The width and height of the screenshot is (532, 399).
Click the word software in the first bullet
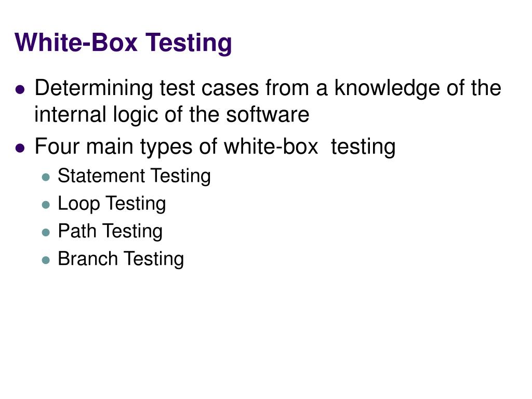point(268,114)
